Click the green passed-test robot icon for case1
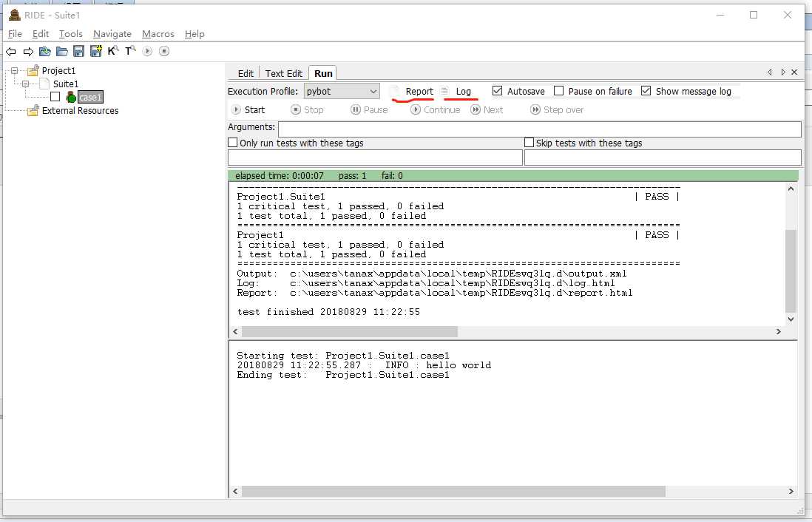Image resolution: width=812 pixels, height=522 pixels. tap(71, 97)
